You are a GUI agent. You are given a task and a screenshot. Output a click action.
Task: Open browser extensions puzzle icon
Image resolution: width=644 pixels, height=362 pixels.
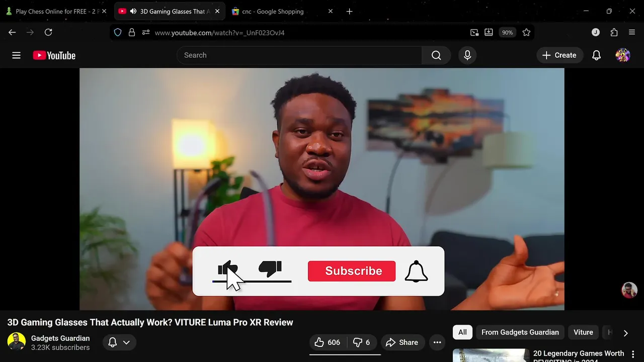[614, 32]
